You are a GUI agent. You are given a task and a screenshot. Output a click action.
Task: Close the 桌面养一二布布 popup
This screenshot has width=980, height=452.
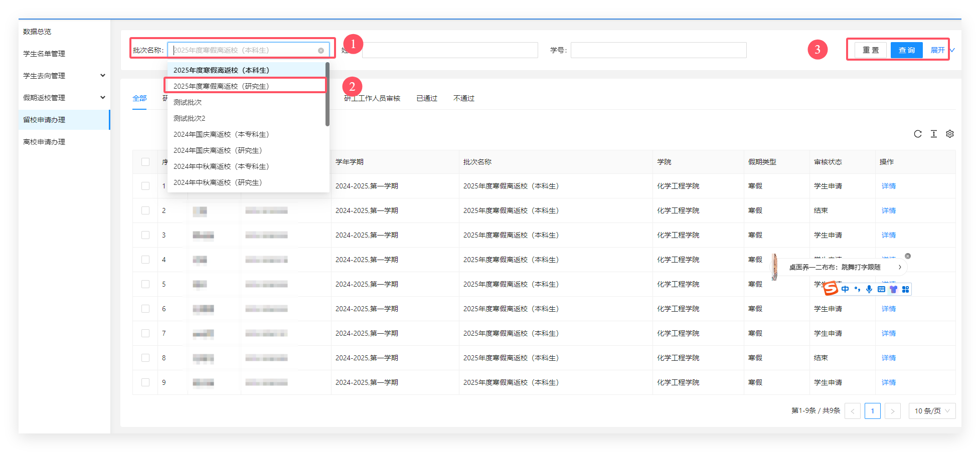(908, 256)
